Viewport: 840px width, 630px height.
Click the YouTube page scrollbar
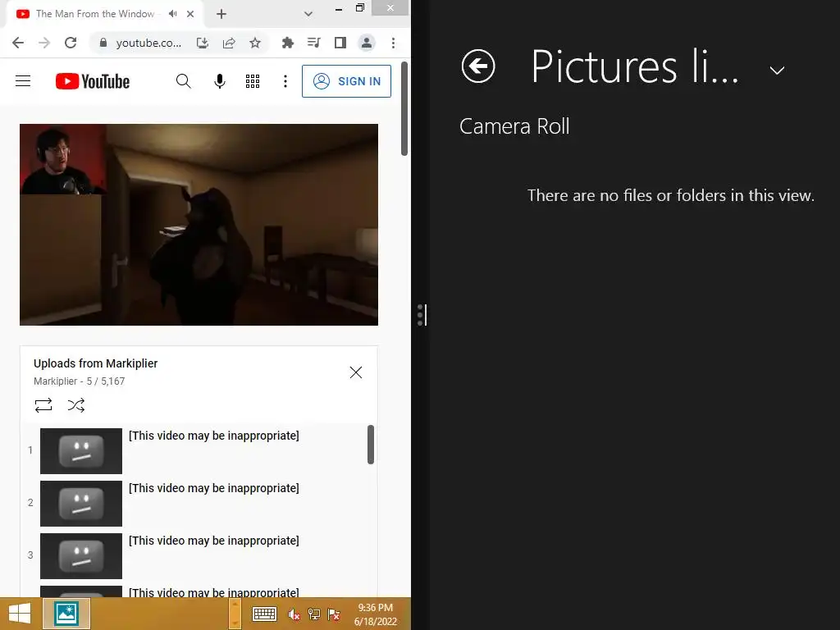tap(404, 109)
